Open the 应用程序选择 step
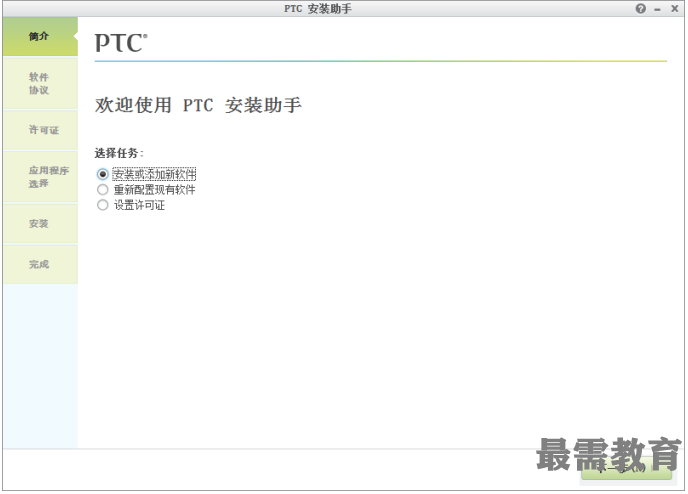 (x=40, y=177)
